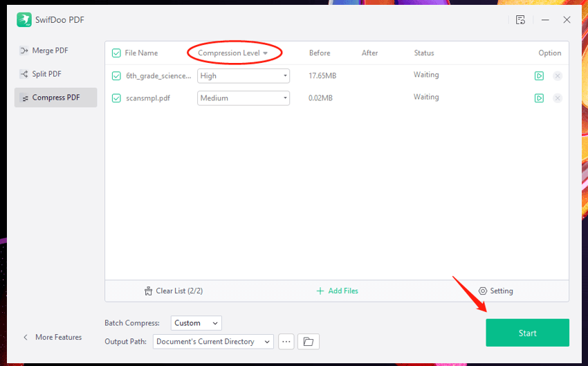Click the Split PDF sidebar icon

click(24, 74)
